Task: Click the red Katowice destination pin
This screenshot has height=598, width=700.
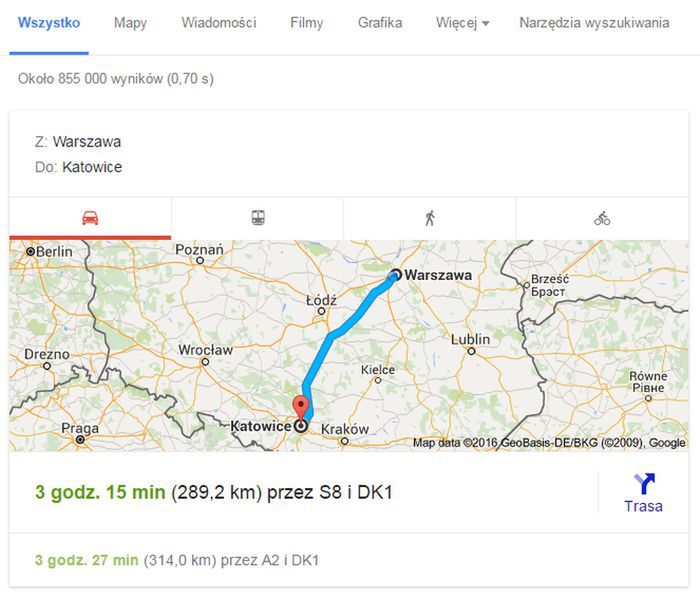Action: [300, 408]
